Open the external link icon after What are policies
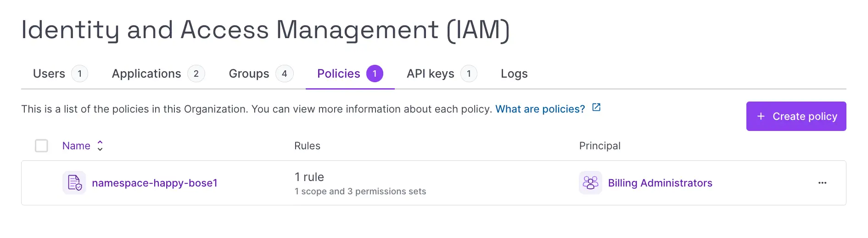 click(x=596, y=108)
